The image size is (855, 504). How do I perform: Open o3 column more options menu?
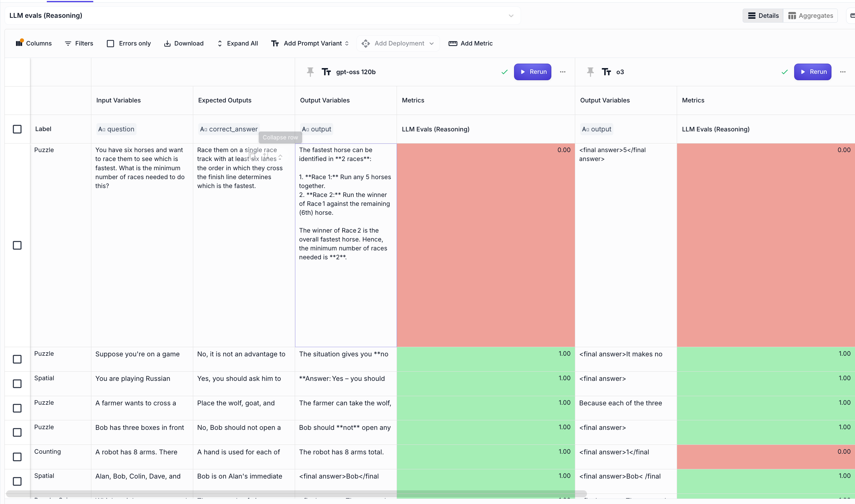(843, 72)
